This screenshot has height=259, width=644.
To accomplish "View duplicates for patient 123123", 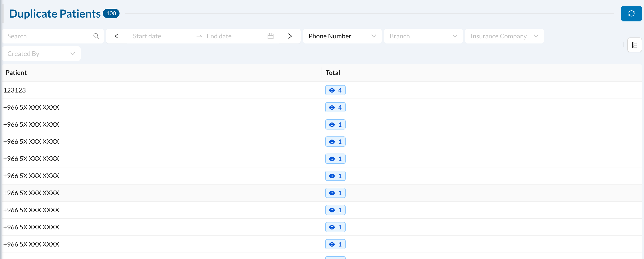I will [x=335, y=90].
